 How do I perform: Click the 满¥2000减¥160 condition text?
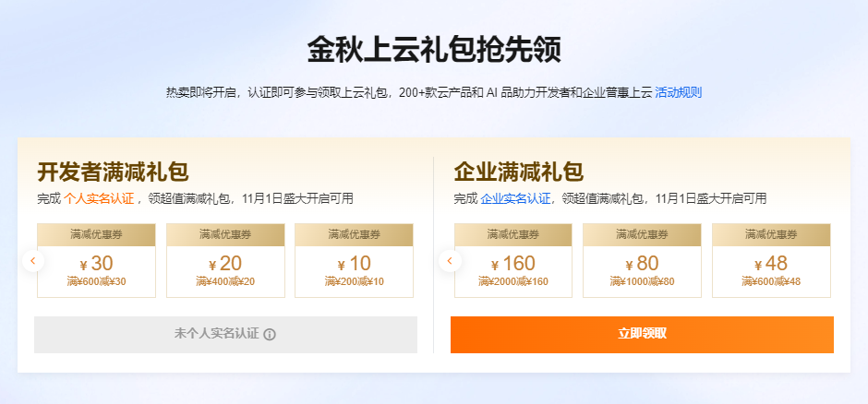(x=513, y=282)
